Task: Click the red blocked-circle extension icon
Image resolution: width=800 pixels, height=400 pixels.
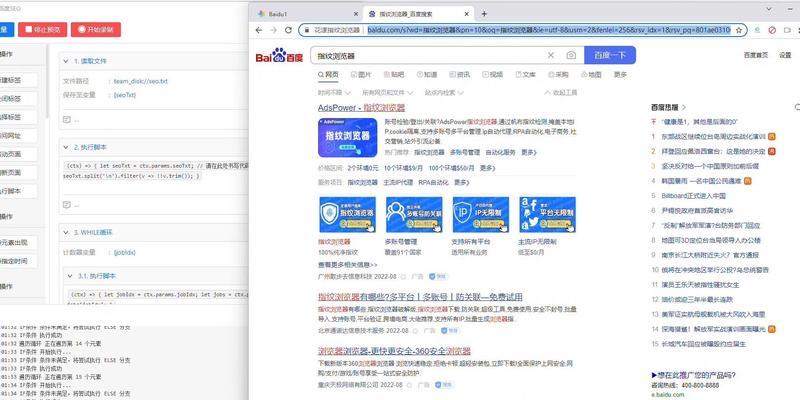Action: (x=772, y=30)
